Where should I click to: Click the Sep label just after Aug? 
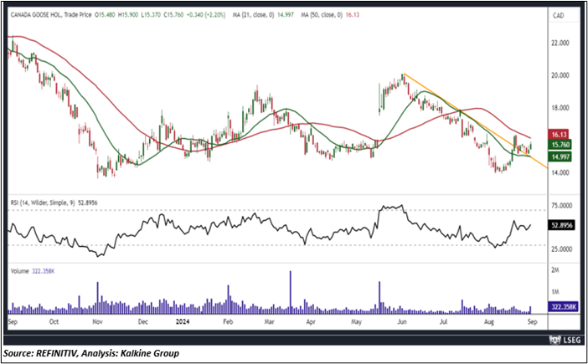point(533,322)
